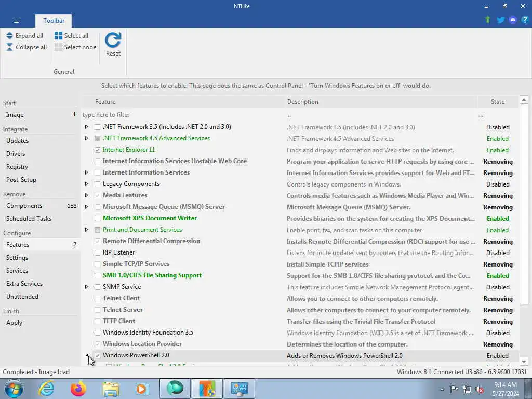Viewport: 532px width, 399px height.
Task: Expand Media Features node
Action: pos(87,195)
